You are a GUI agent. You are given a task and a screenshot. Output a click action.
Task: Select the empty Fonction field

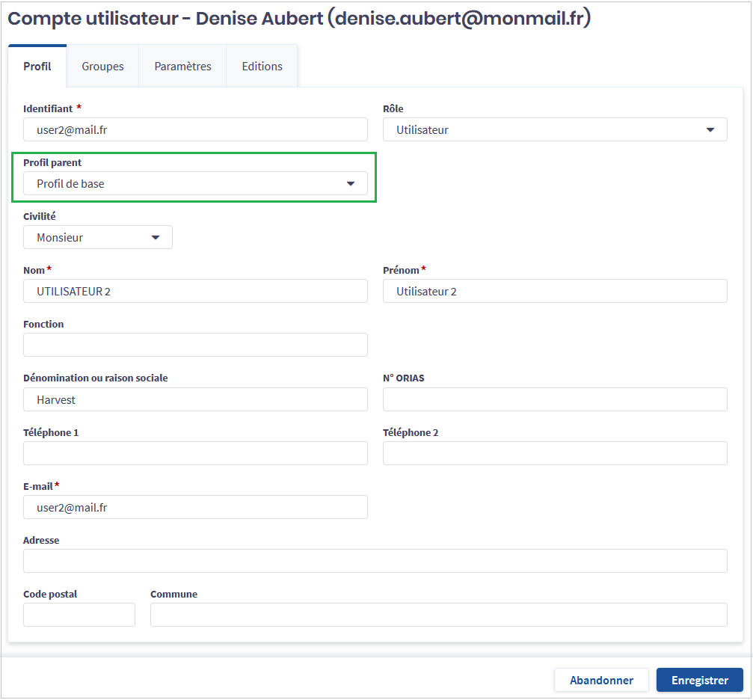[x=195, y=345]
